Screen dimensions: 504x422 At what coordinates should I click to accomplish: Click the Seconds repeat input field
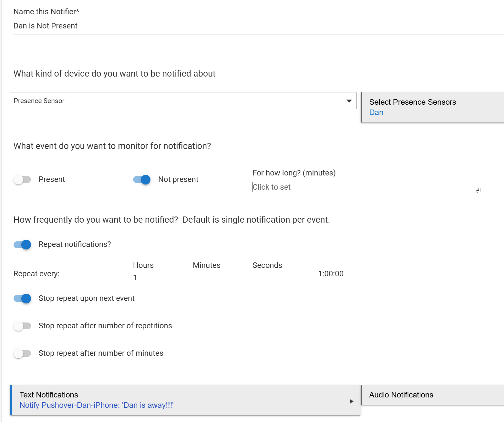click(x=278, y=278)
